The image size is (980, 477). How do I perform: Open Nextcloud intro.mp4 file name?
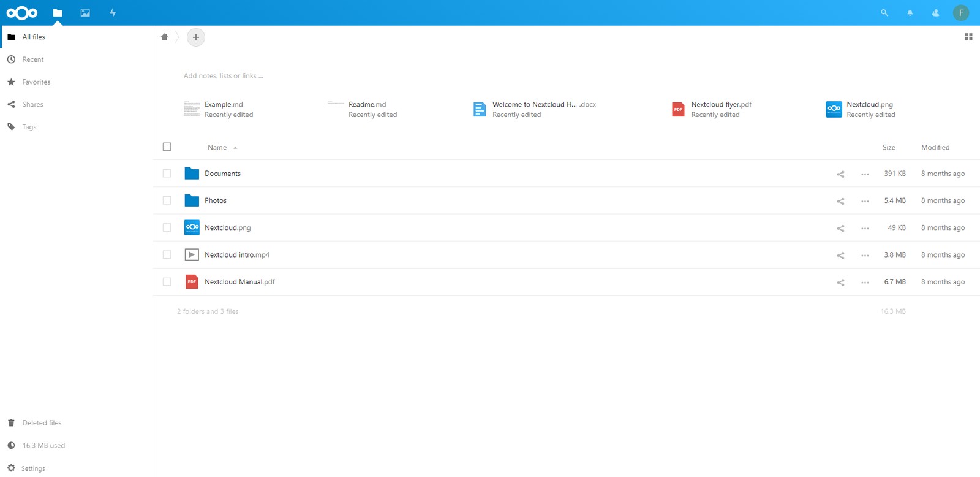point(237,254)
